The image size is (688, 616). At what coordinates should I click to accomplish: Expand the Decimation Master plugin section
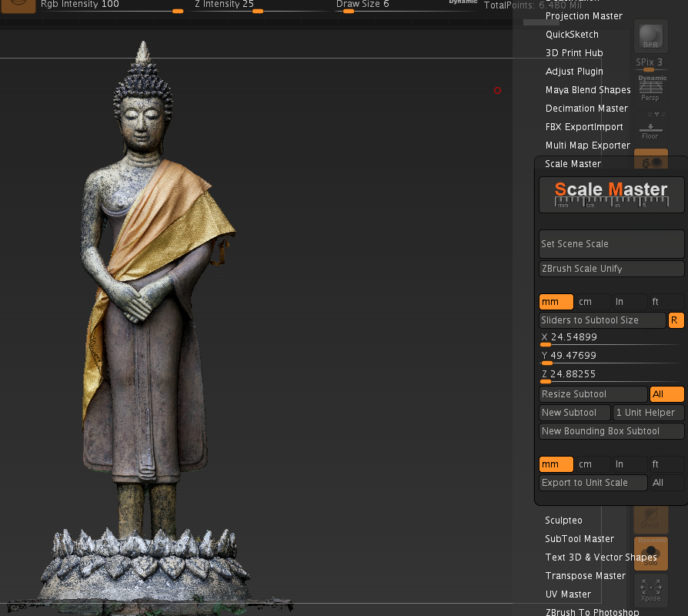coord(586,109)
